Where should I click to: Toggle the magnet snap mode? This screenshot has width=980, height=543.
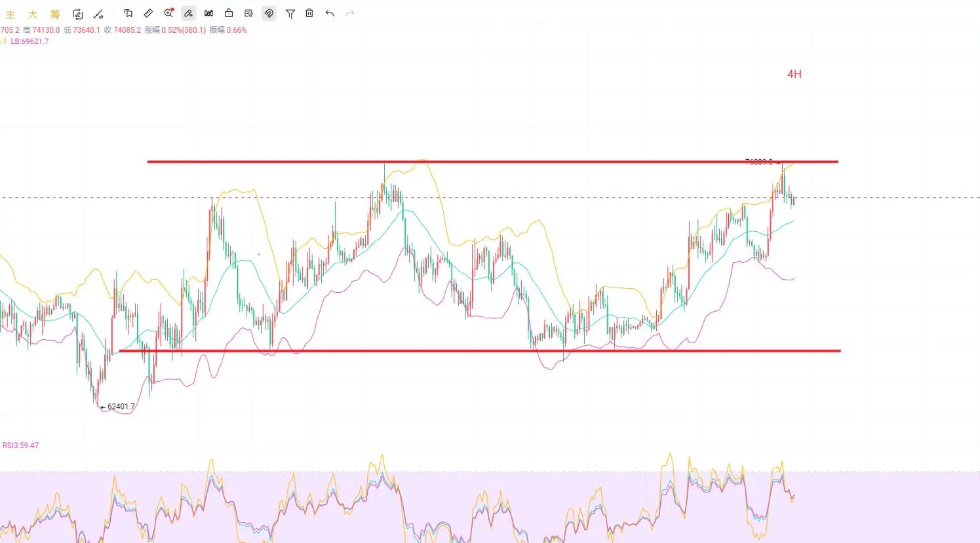tap(269, 13)
